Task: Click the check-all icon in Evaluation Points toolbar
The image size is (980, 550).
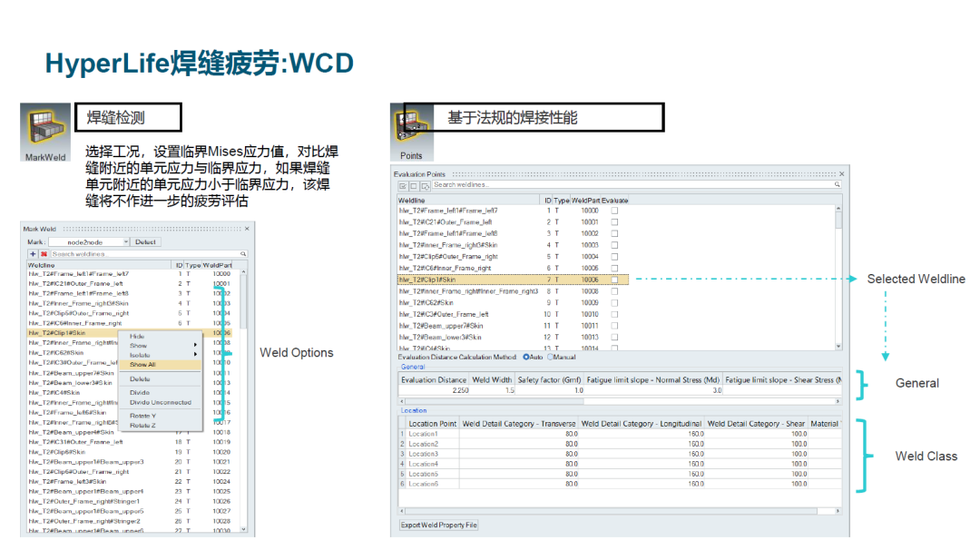Action: tap(403, 185)
